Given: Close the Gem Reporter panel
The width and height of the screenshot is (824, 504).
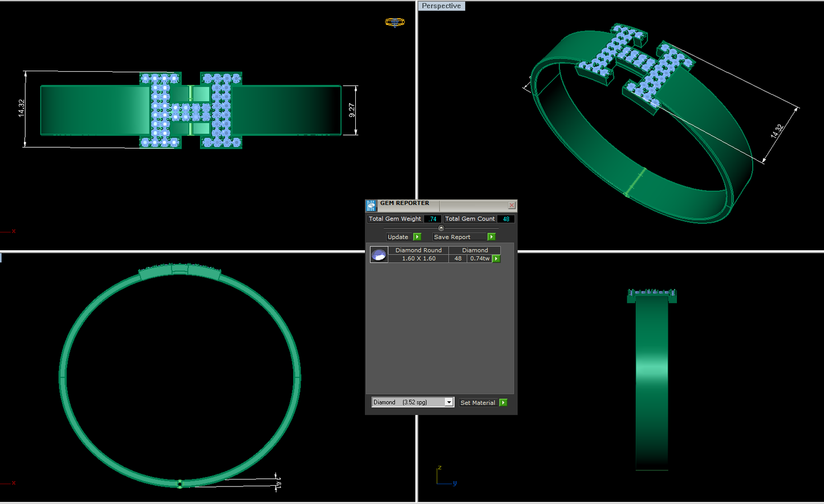Looking at the screenshot, I should click(512, 205).
